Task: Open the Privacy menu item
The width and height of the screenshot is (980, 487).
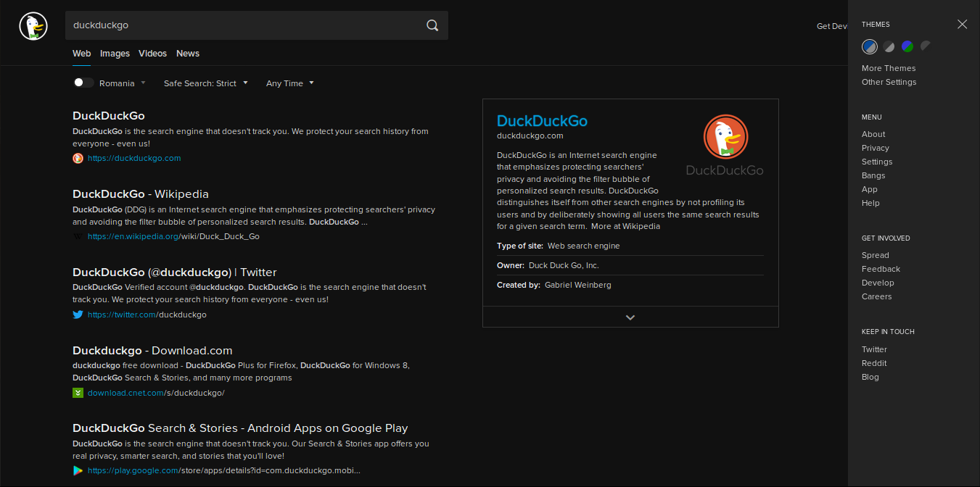Action: coord(876,148)
